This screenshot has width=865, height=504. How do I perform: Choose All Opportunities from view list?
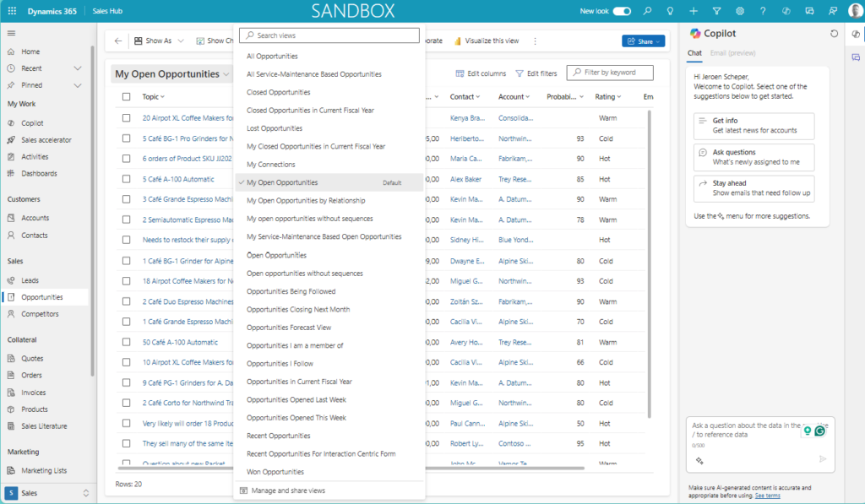click(272, 57)
